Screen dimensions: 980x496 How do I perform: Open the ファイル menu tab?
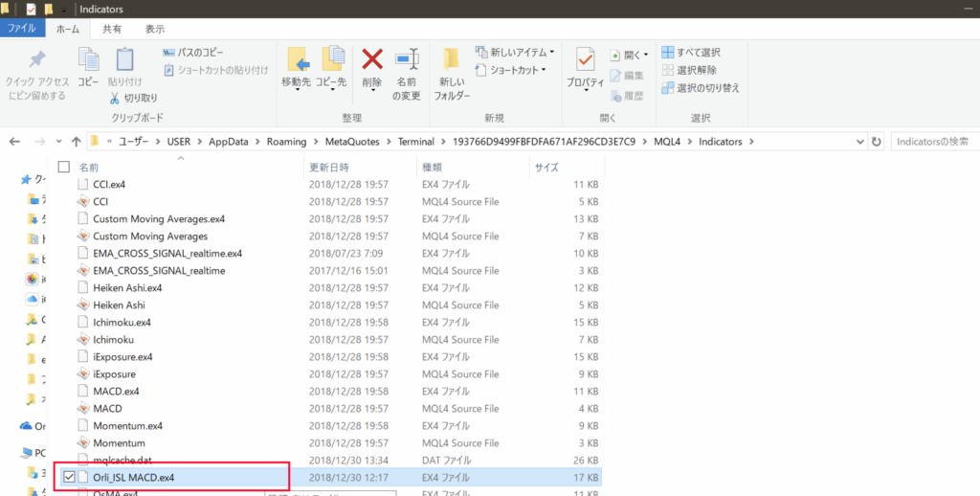pos(21,29)
